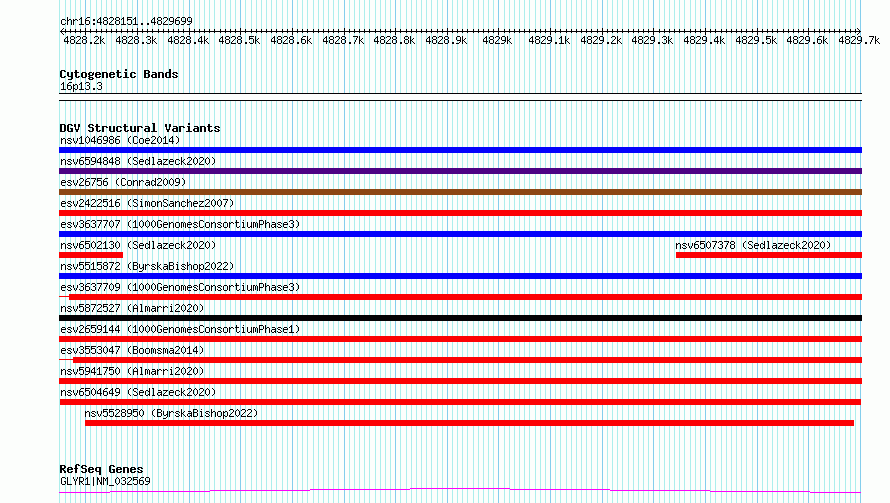Click the DGV Structural Variants track heading
Viewport: 890px width, 503px height.
(140, 128)
